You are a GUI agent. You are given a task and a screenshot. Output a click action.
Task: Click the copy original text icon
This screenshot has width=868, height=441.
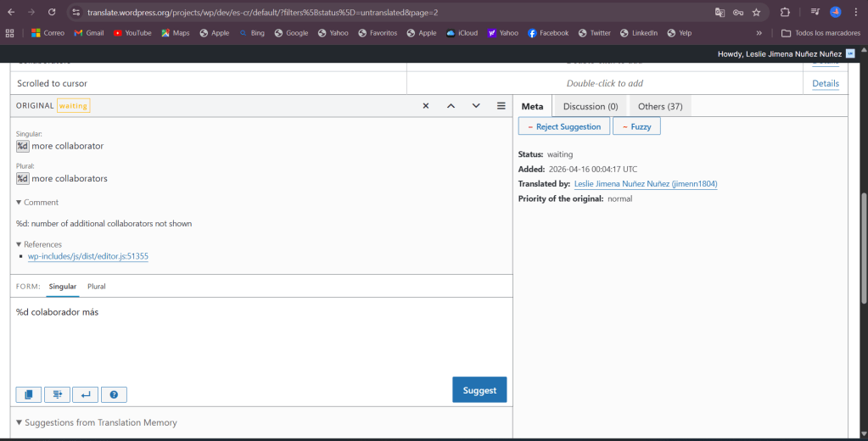pos(28,394)
